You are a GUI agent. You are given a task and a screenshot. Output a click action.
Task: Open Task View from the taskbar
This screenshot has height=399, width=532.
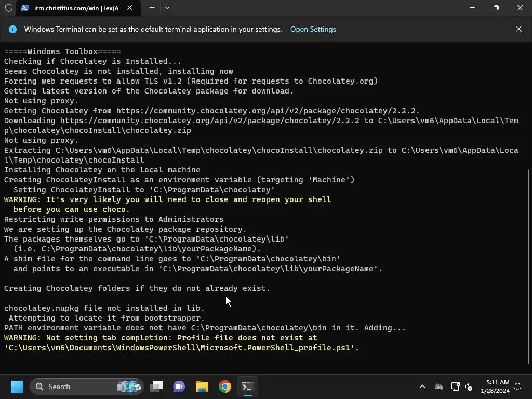tap(156, 387)
